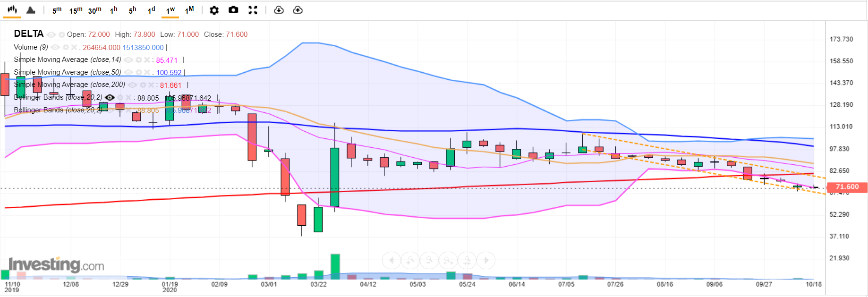868x297 pixels.
Task: Toggle the dark eye on first Bollinger Bands
Action: tap(110, 97)
